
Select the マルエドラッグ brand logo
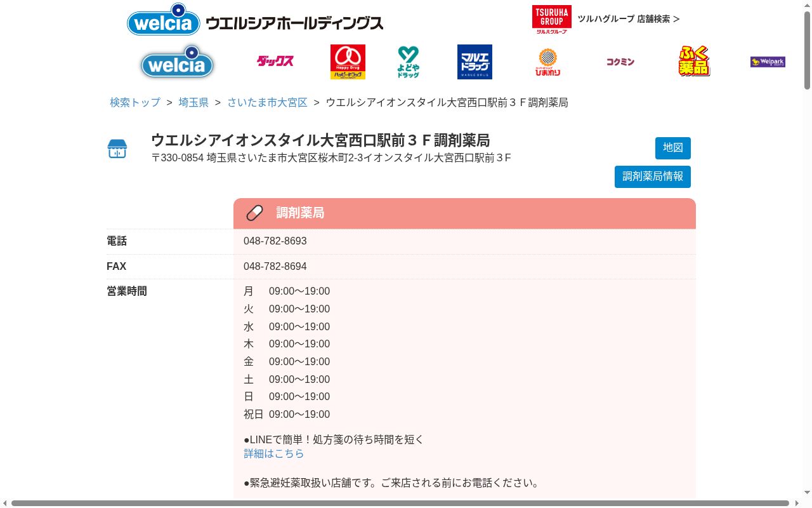pyautogui.click(x=475, y=62)
